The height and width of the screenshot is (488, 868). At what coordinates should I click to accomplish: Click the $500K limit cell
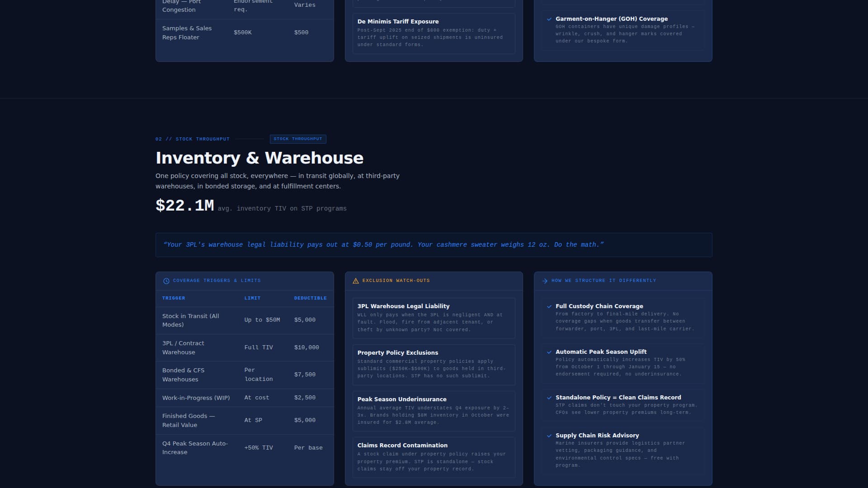click(x=243, y=33)
